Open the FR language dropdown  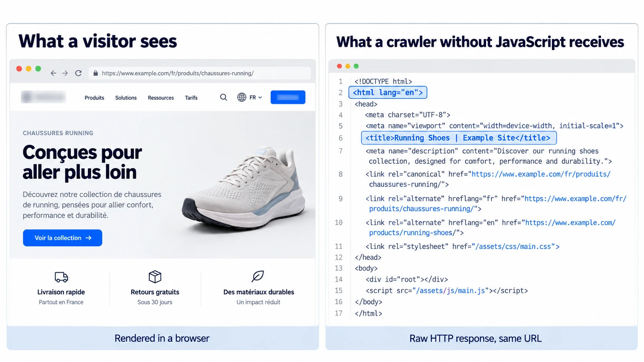tap(256, 97)
